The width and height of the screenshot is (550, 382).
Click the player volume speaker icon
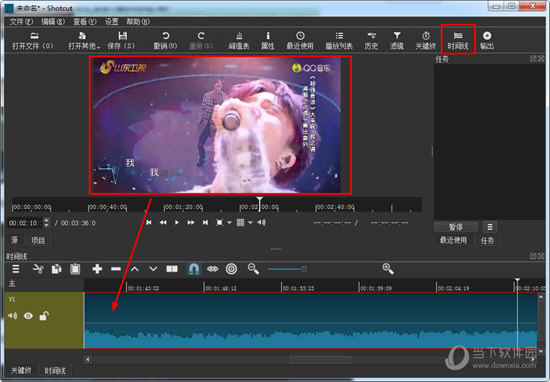tap(262, 222)
